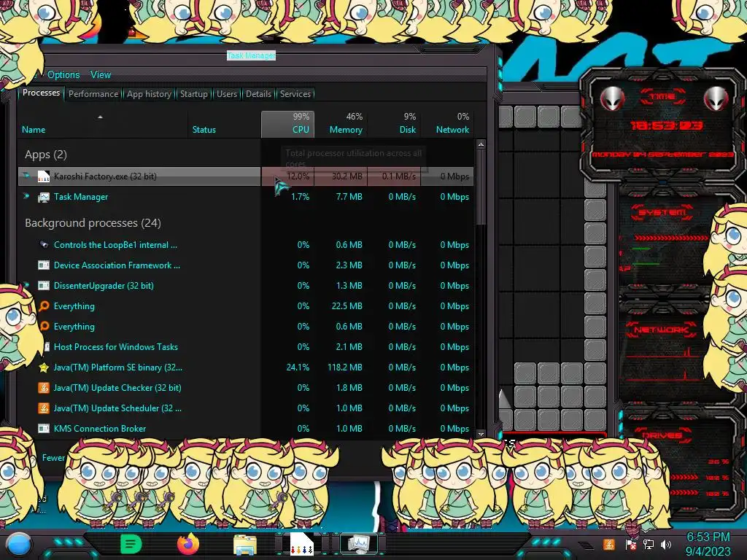Click the Background processes (24) heading
The height and width of the screenshot is (560, 747).
tap(93, 223)
